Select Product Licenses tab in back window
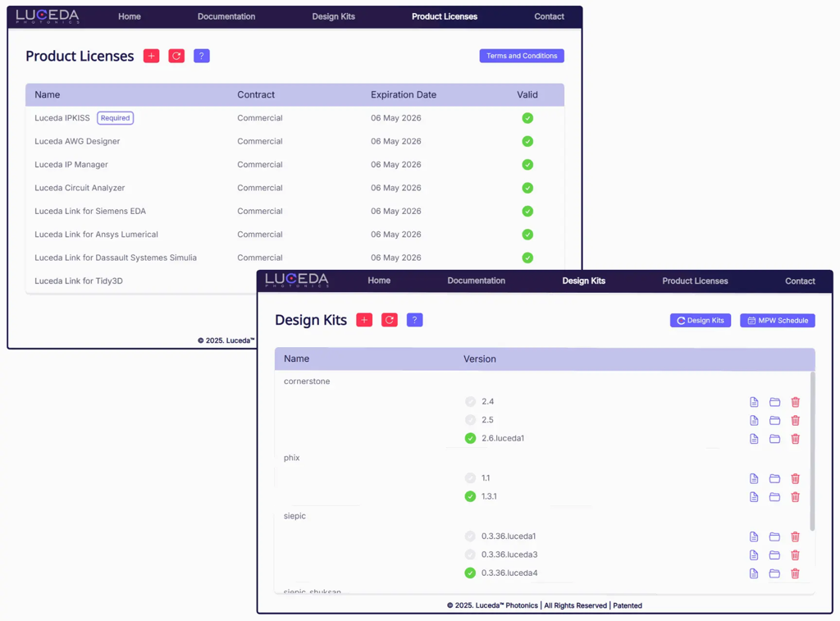Screen dimensions: 840x621 coord(445,16)
